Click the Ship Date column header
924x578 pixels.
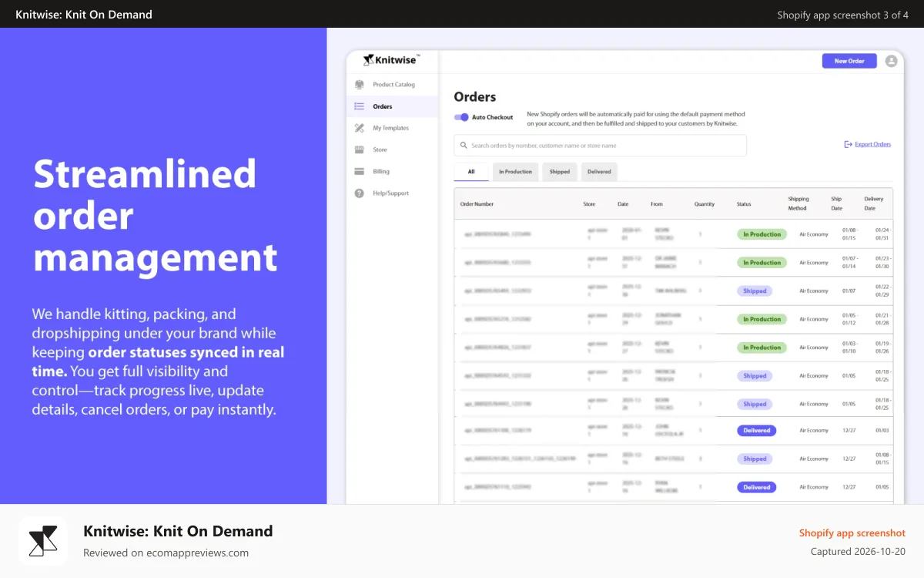click(837, 203)
